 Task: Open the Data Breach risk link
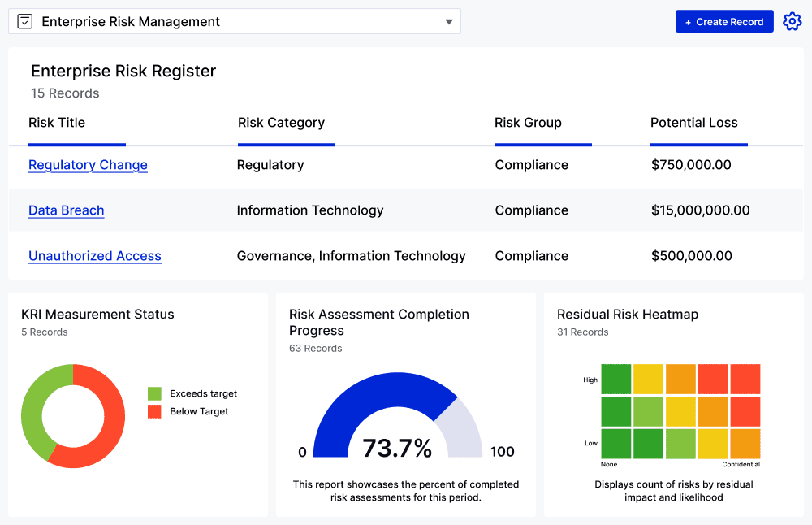click(66, 210)
